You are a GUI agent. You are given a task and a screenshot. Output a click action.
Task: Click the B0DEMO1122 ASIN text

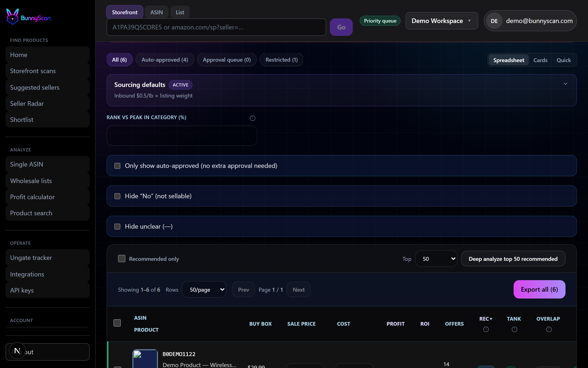tap(179, 354)
